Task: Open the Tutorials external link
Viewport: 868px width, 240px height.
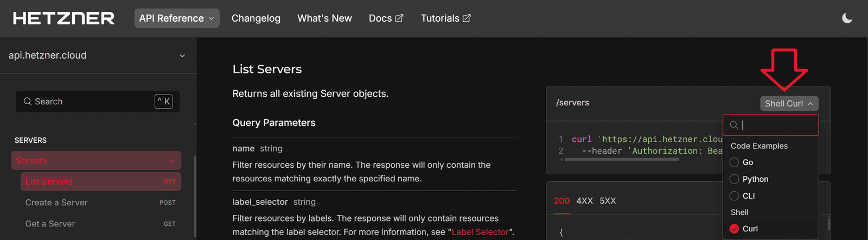Action: point(445,18)
